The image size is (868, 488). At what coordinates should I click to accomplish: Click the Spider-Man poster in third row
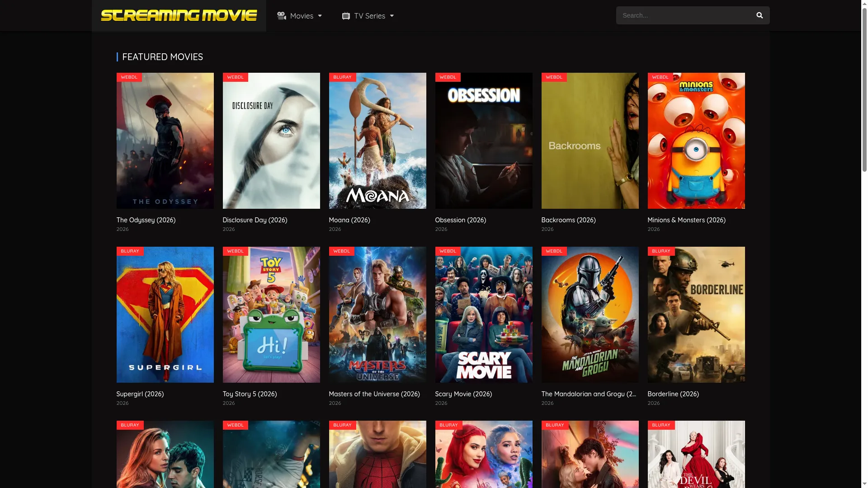tap(377, 455)
